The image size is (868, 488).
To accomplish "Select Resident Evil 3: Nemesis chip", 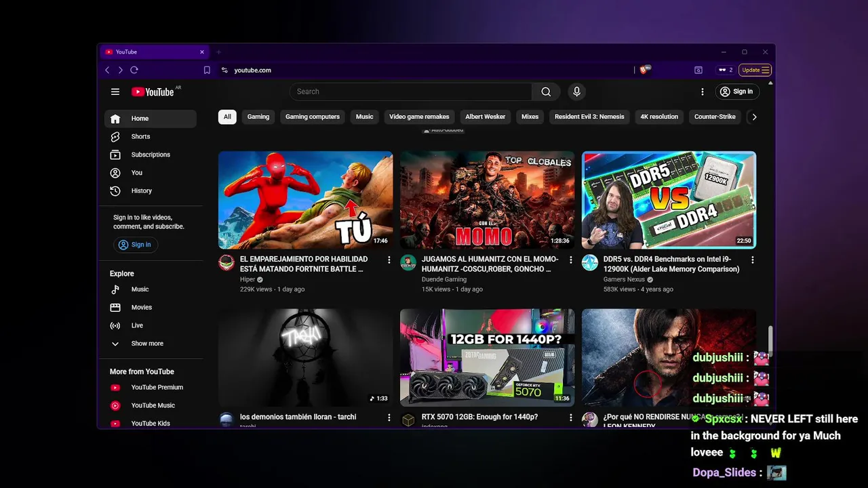I will pyautogui.click(x=589, y=117).
